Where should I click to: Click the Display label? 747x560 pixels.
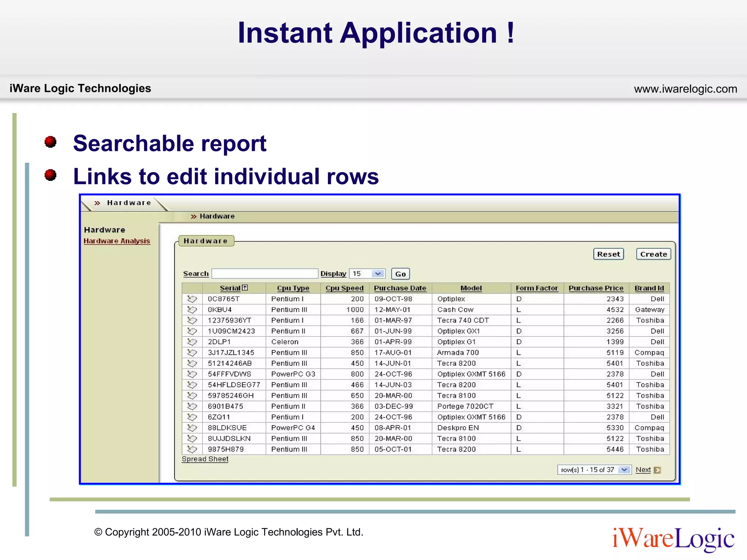(333, 273)
